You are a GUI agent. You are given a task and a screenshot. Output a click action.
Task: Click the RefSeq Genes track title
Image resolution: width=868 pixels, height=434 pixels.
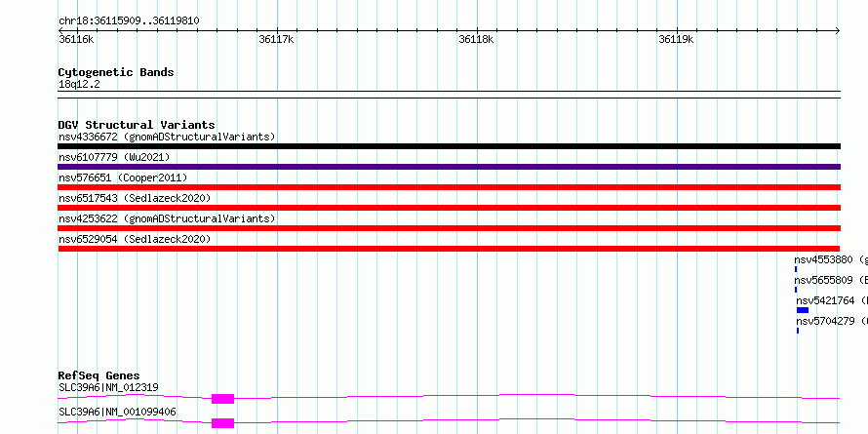[x=99, y=375]
